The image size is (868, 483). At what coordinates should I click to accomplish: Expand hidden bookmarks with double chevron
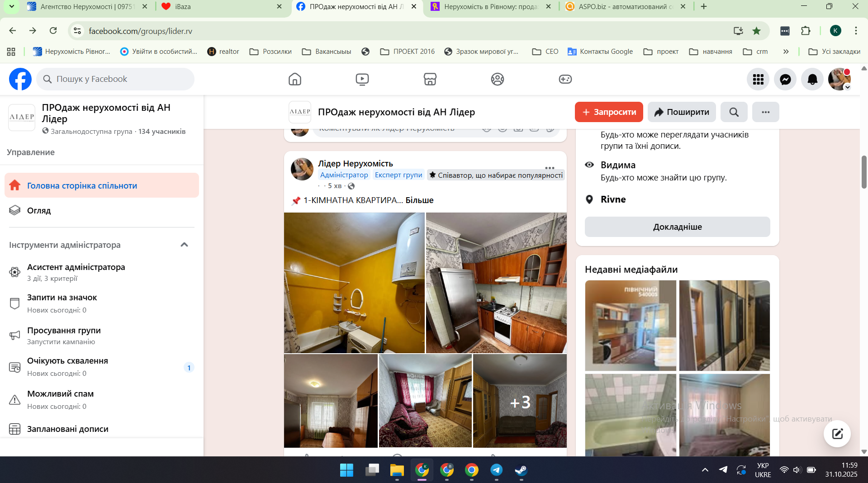[786, 52]
